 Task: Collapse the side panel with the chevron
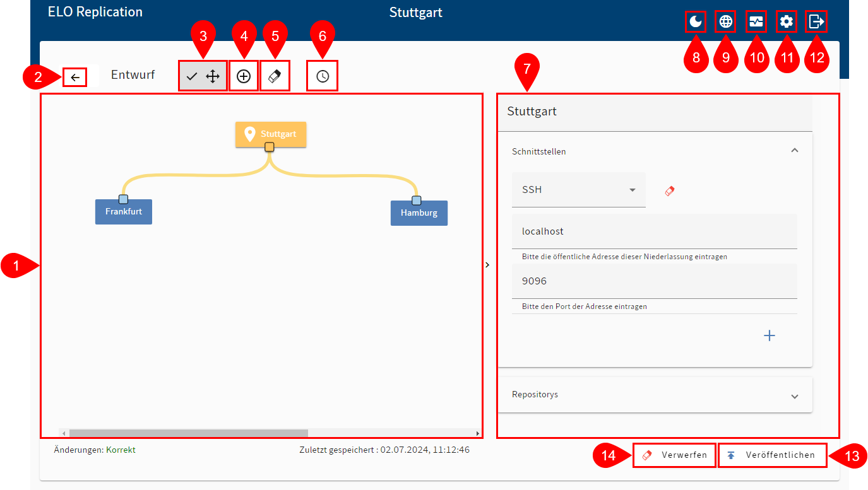pyautogui.click(x=487, y=265)
